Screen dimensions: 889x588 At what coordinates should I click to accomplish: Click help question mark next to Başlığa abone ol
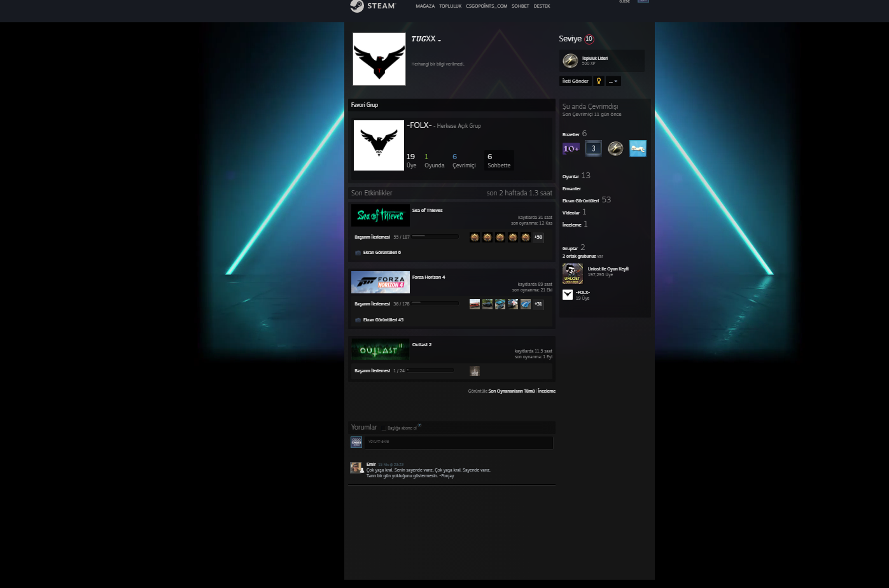point(419,426)
